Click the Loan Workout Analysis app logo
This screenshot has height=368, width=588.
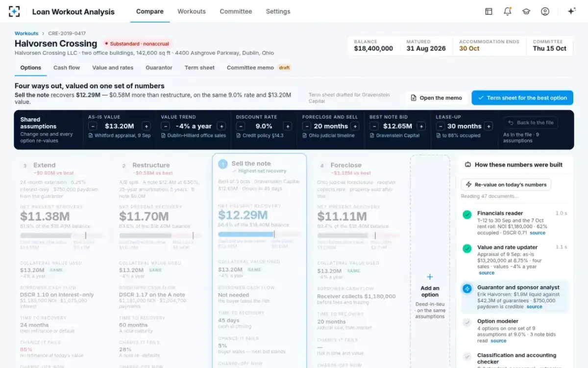(x=14, y=11)
